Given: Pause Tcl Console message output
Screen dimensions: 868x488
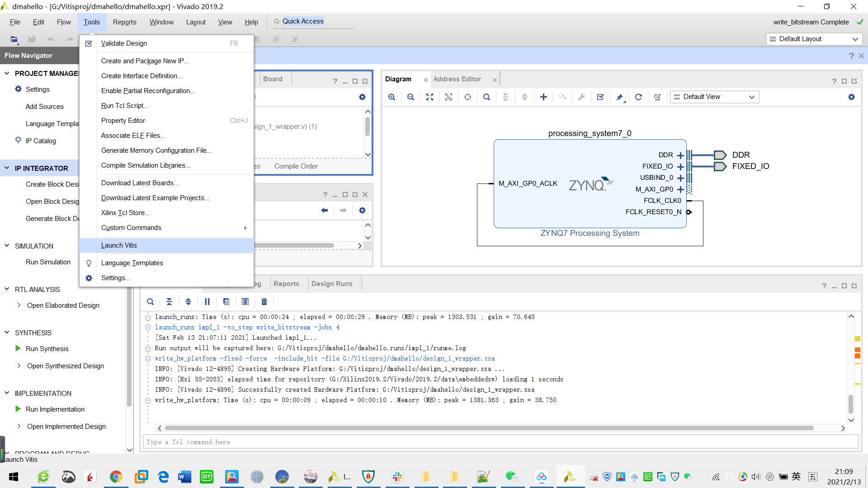Looking at the screenshot, I should pyautogui.click(x=207, y=301).
